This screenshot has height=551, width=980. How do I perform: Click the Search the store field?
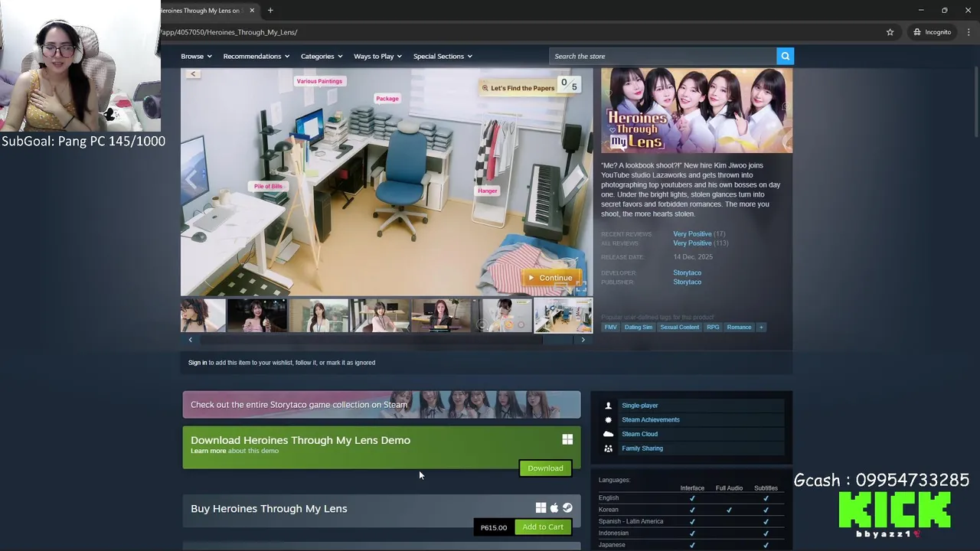(662, 56)
